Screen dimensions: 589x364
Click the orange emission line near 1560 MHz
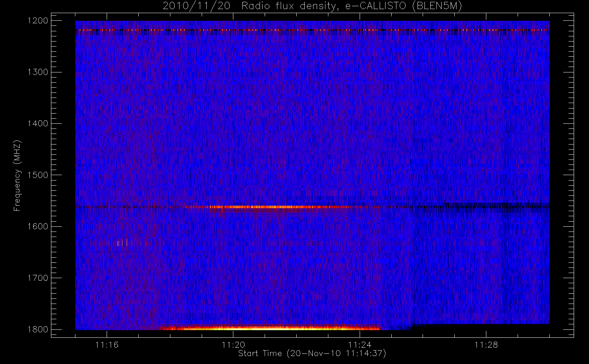point(269,207)
